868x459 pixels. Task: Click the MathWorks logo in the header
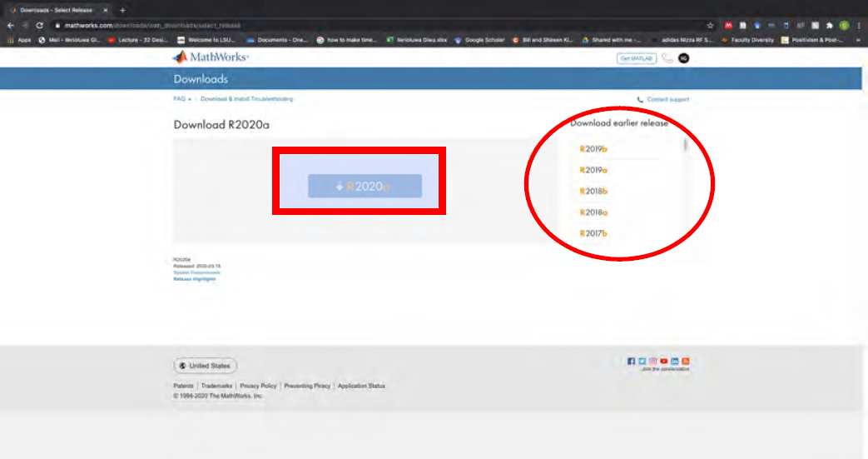[211, 57]
